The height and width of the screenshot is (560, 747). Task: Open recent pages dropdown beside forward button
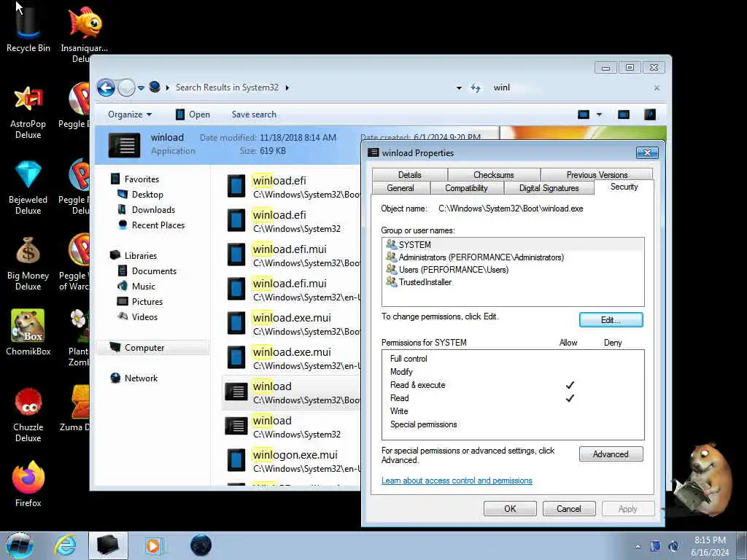(x=141, y=88)
